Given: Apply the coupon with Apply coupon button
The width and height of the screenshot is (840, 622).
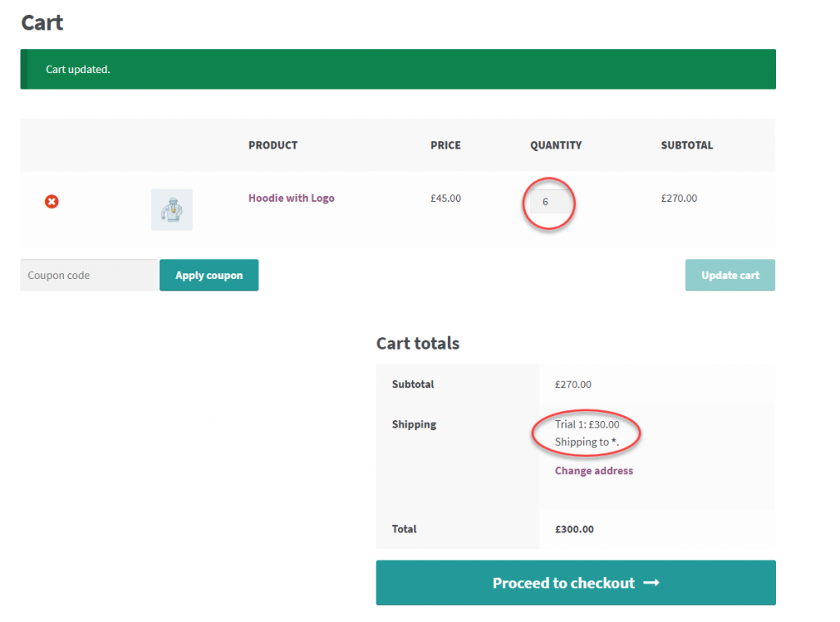Looking at the screenshot, I should coord(209,276).
